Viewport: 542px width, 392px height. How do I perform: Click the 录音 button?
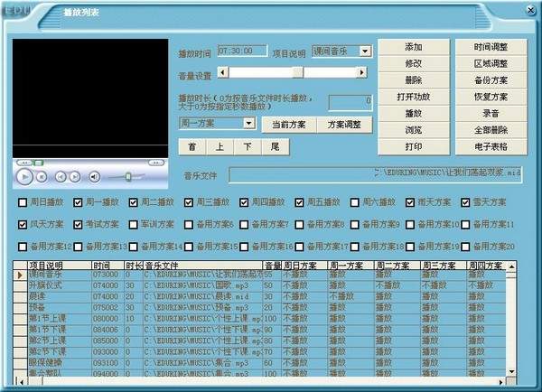pos(491,113)
